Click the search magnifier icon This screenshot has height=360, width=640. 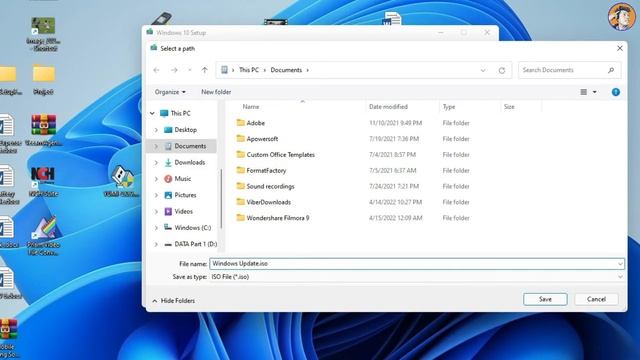point(611,70)
